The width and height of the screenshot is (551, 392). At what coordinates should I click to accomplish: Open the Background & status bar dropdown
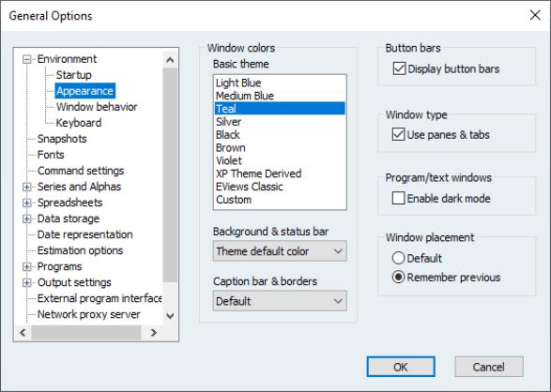280,251
